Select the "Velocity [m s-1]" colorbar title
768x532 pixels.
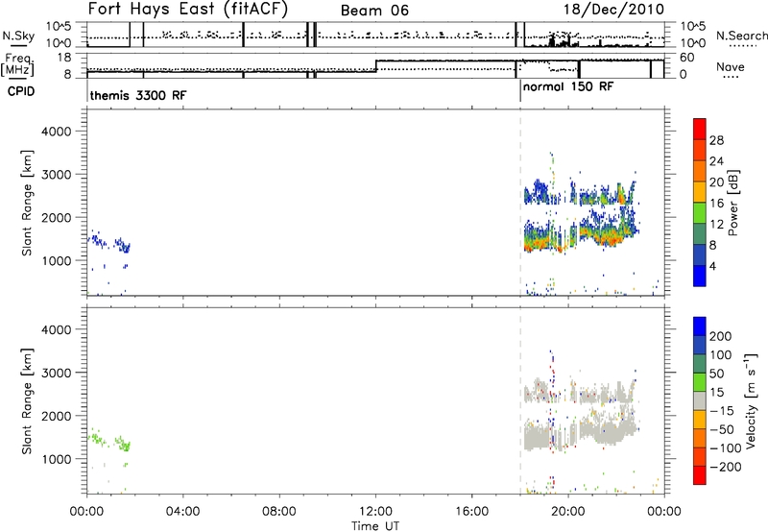[751, 400]
